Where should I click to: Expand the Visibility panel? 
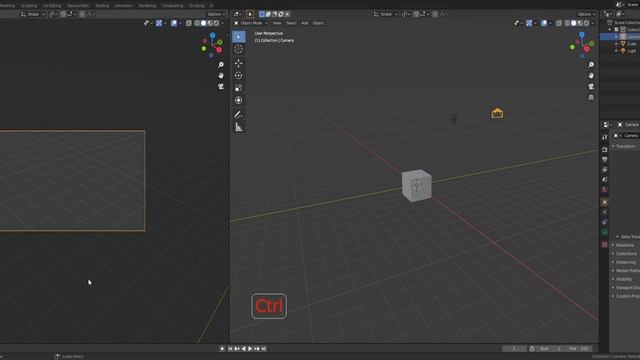(x=624, y=279)
